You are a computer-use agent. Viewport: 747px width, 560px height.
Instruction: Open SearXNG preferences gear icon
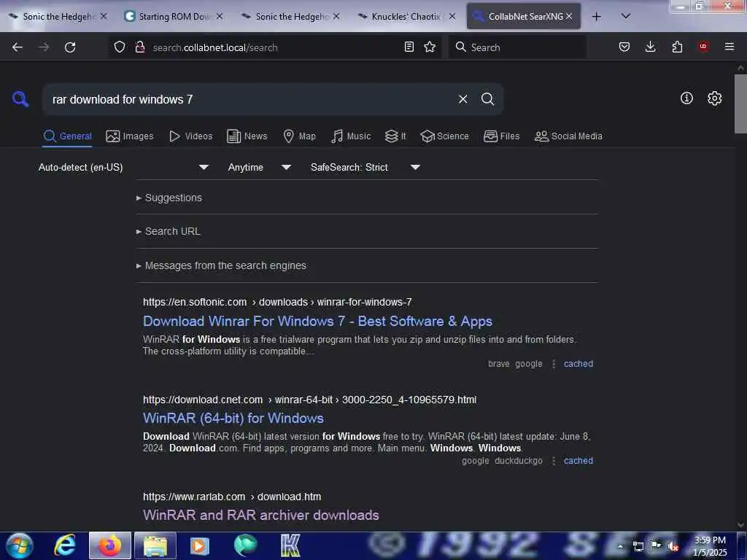coord(714,98)
